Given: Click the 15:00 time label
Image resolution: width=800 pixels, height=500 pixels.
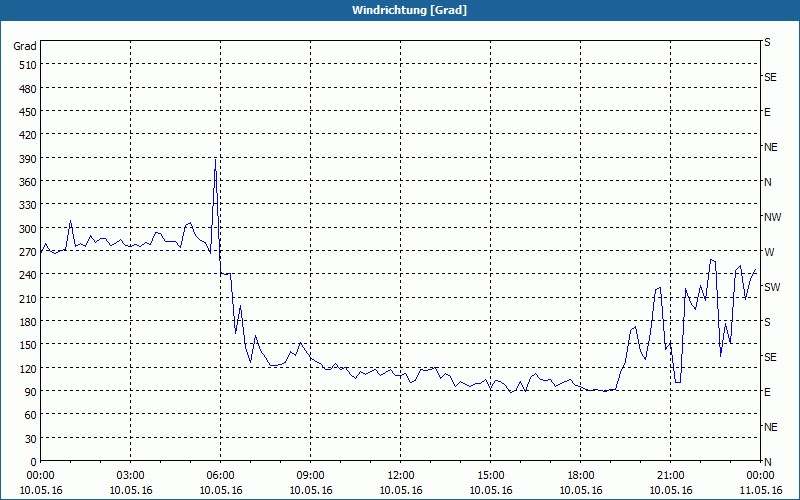Looking at the screenshot, I should click(x=491, y=476).
